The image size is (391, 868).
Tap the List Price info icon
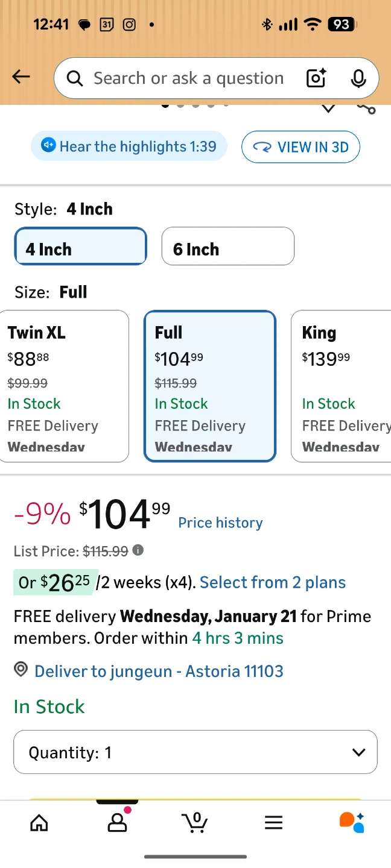138,550
